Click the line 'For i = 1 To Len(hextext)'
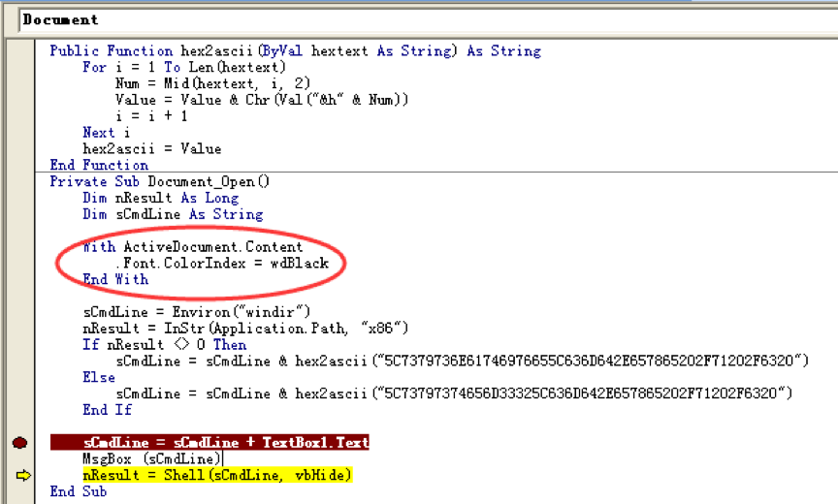838x504 pixels. 184,67
